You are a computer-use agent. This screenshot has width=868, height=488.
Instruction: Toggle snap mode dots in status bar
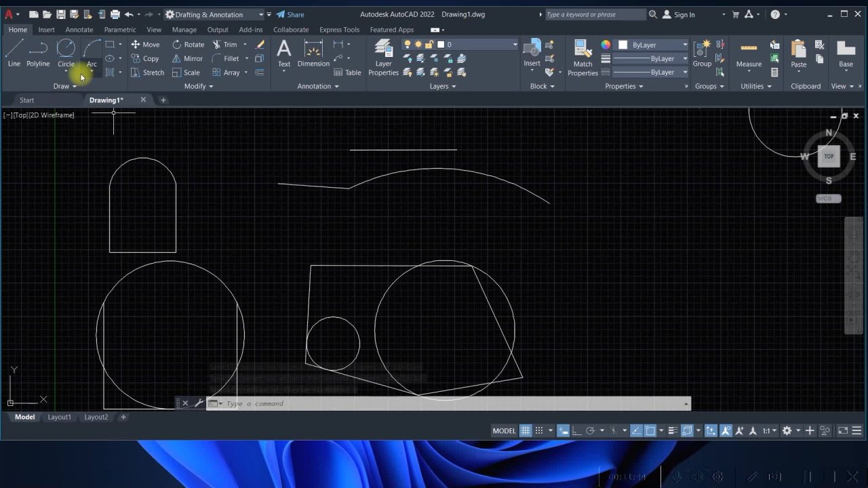(x=540, y=430)
